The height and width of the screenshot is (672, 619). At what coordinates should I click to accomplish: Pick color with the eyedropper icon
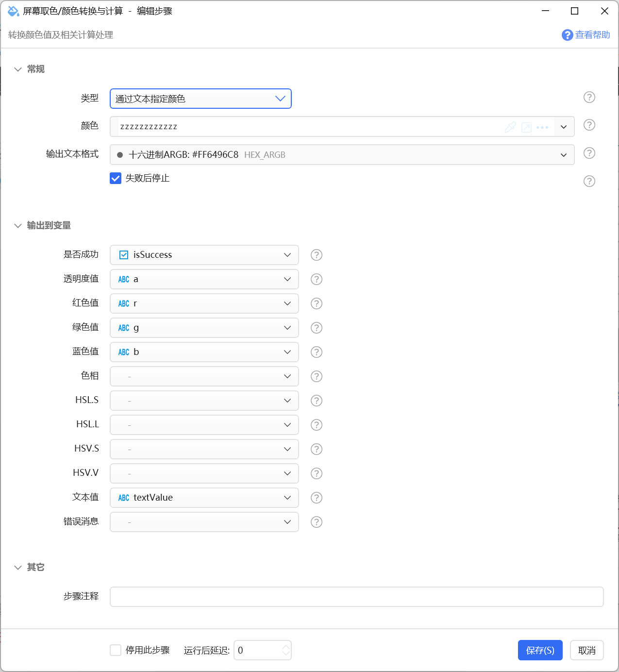(510, 127)
